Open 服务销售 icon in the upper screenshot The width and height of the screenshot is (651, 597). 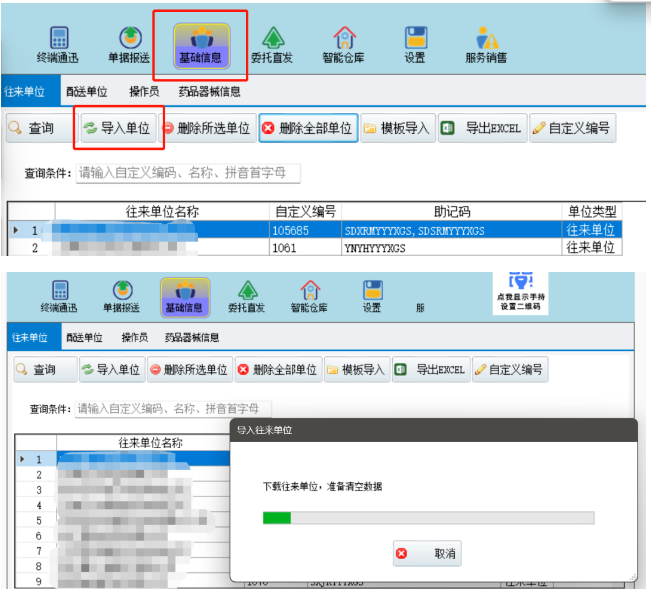coord(486,45)
